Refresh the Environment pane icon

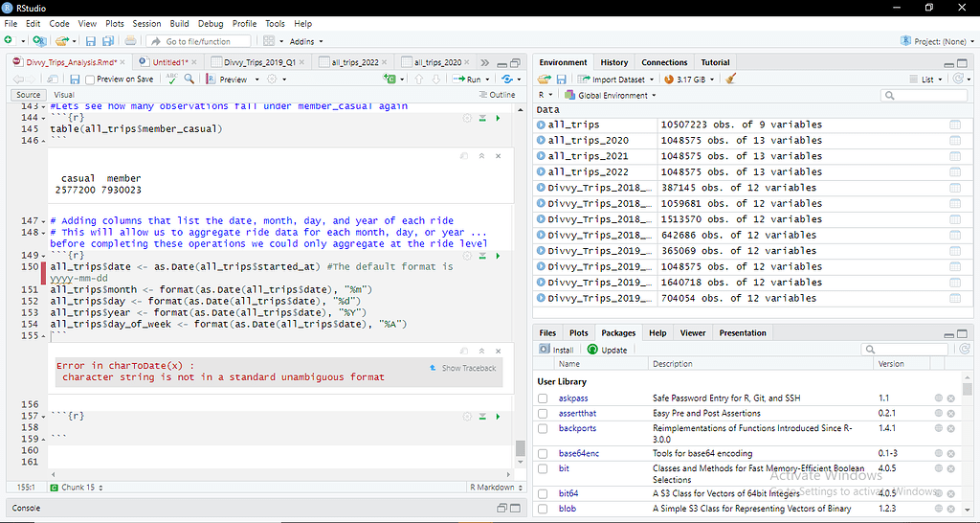(x=957, y=79)
